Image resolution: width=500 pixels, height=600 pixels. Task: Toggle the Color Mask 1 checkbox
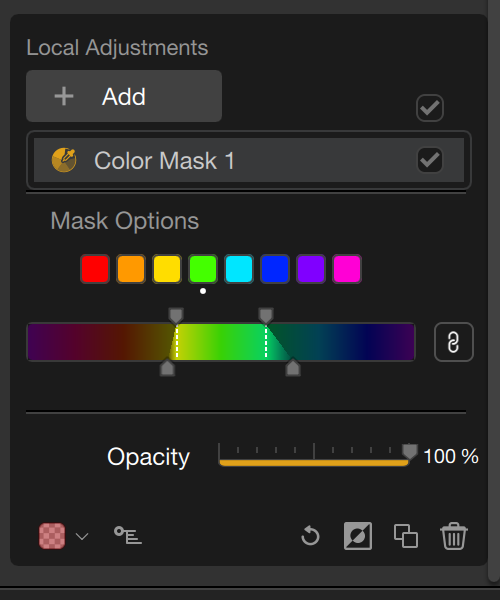click(430, 160)
